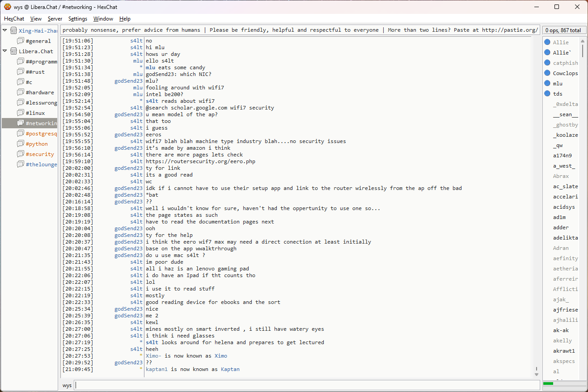Switch to the #security channel
Screen dimensions: 588x392
pyautogui.click(x=40, y=154)
